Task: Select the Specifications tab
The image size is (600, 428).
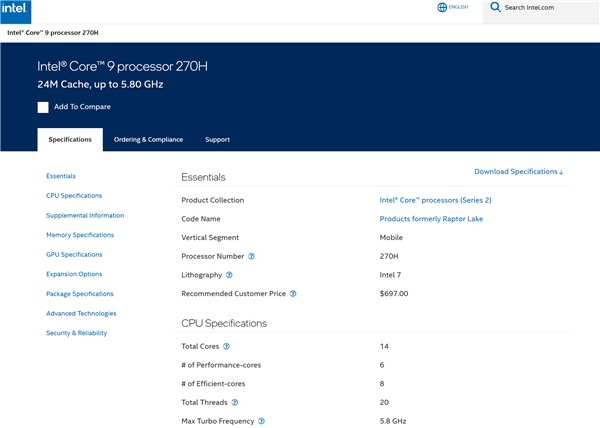Action: [x=70, y=140]
